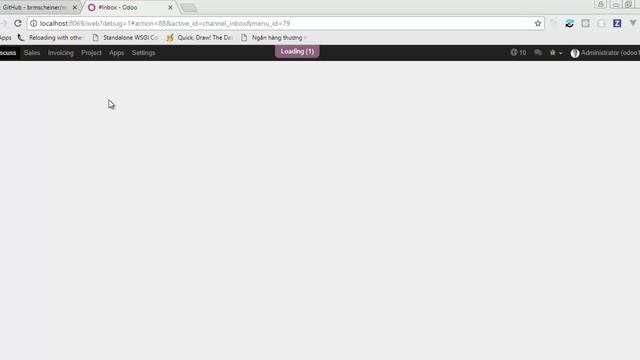This screenshot has height=360, width=640.
Task: Close the #Inbox - Odoo tab
Action: (x=170, y=7)
